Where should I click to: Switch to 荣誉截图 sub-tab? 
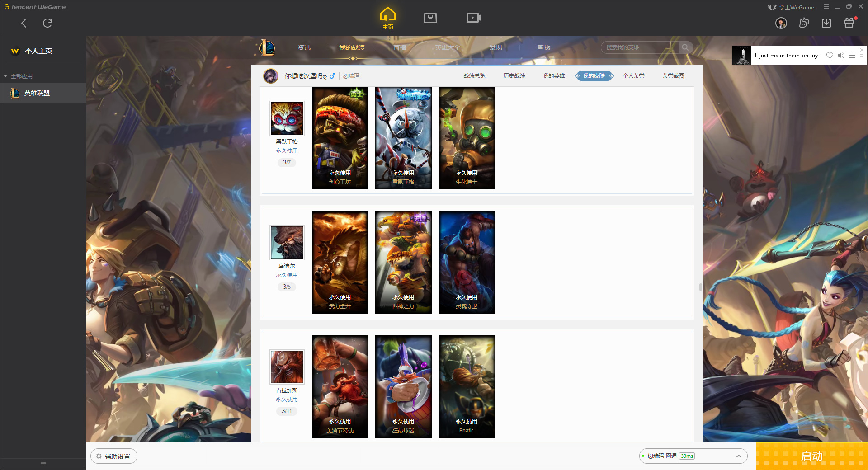pyautogui.click(x=673, y=76)
